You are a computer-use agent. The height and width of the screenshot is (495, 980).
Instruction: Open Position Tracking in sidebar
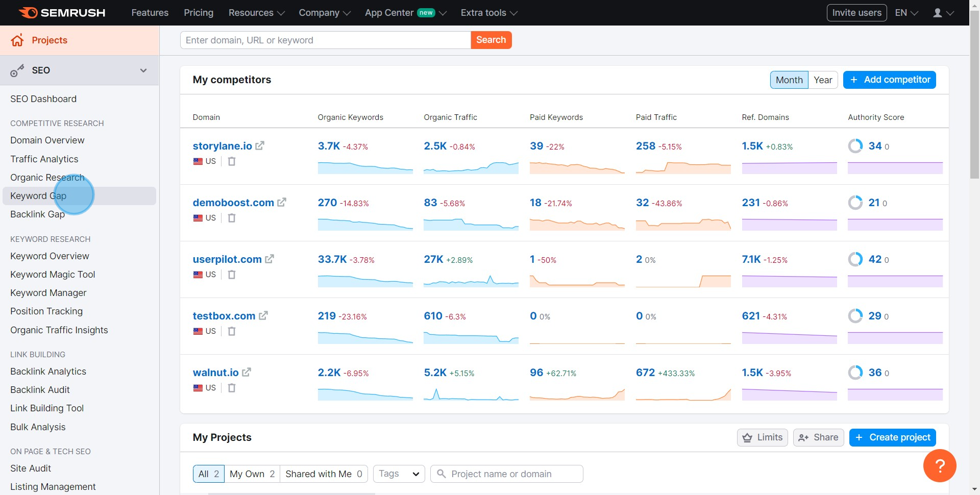(46, 311)
